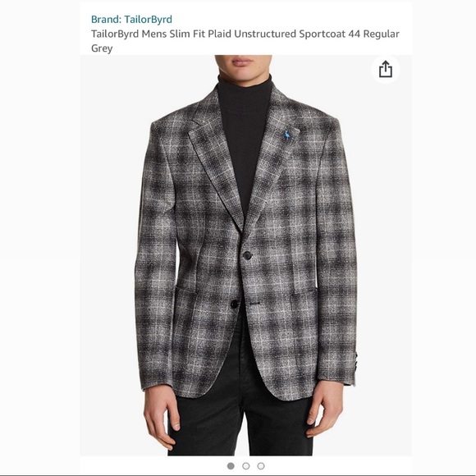Image resolution: width=476 pixels, height=476 pixels.
Task: Click the word Grey in title
Action: coord(102,48)
